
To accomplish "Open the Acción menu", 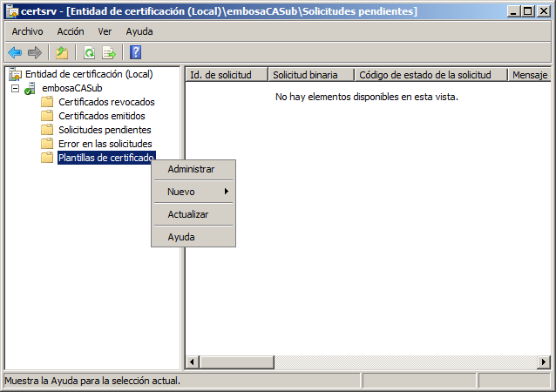I will pyautogui.click(x=71, y=31).
